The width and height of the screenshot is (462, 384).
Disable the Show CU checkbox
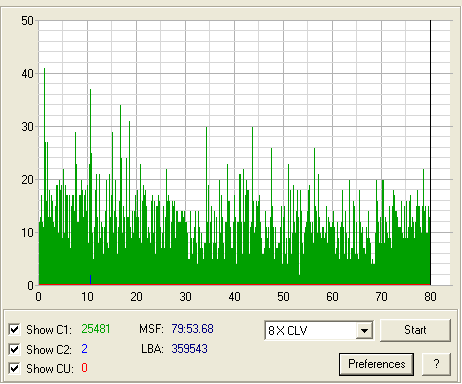(14, 369)
